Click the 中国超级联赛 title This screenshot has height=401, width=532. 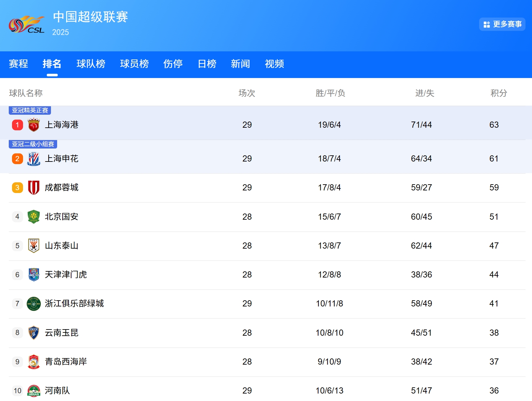click(x=91, y=17)
